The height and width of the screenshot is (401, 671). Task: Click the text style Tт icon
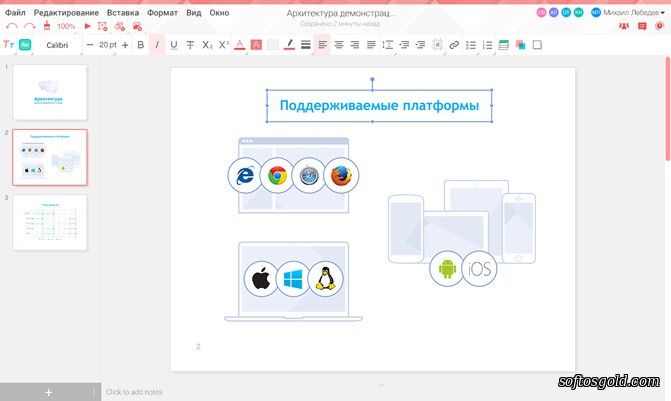(x=8, y=45)
